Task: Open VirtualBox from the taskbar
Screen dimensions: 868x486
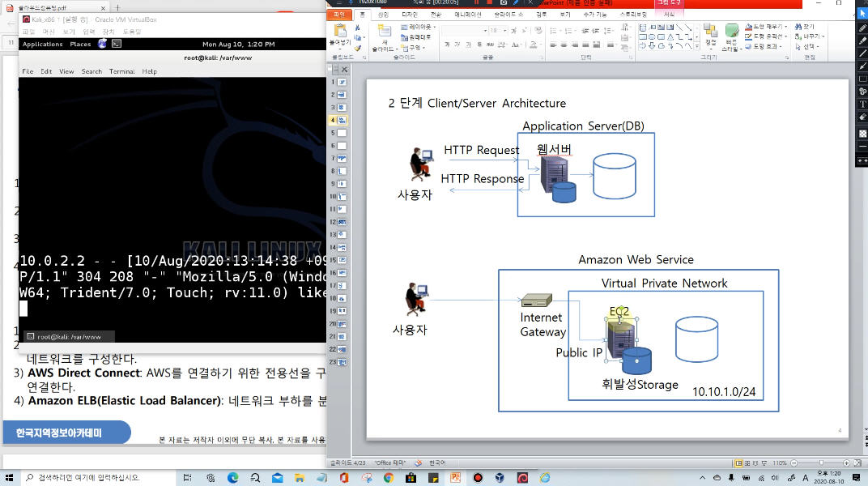Action: pos(500,478)
